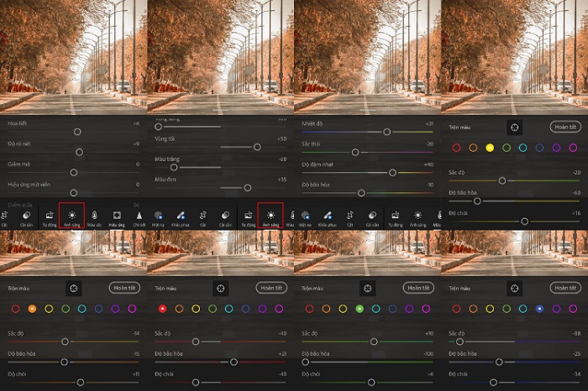588x391 pixels.
Task: Click the Nhiệt độ temperature slider handle
Action: [x=386, y=132]
